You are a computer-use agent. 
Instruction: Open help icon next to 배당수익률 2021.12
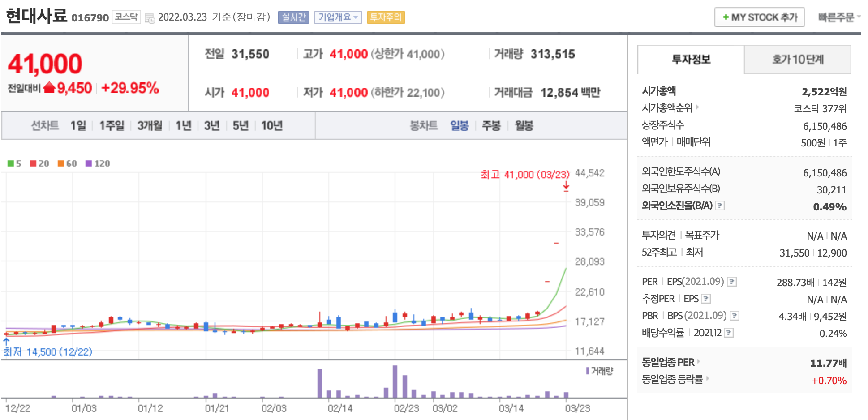point(729,333)
